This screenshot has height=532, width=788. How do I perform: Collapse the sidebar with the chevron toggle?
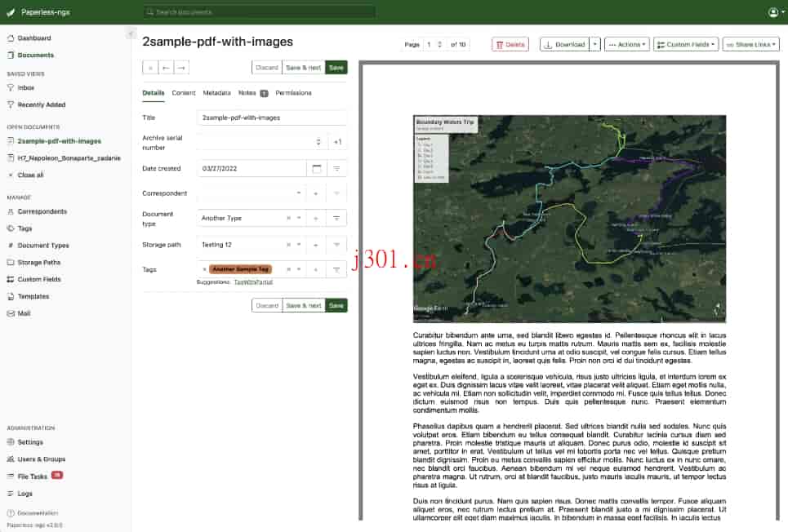pos(131,33)
